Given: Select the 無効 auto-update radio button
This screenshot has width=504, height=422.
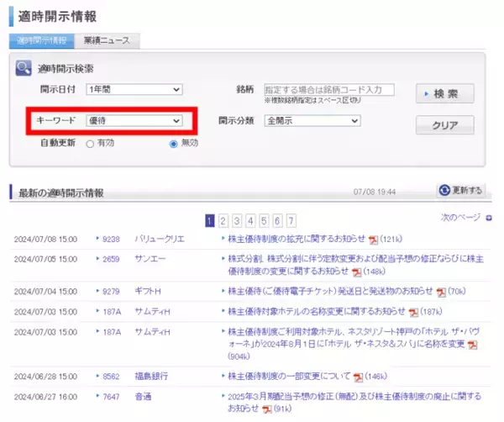Looking at the screenshot, I should pos(174,144).
